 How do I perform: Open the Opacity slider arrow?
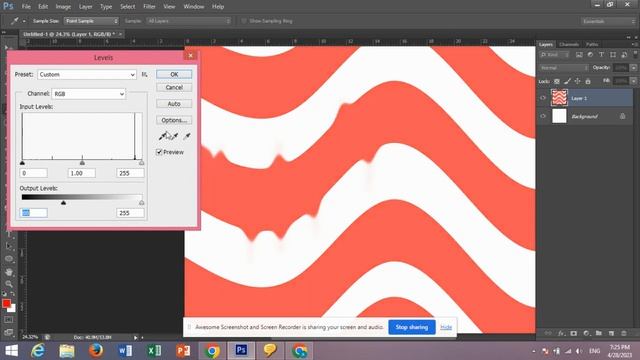(633, 68)
